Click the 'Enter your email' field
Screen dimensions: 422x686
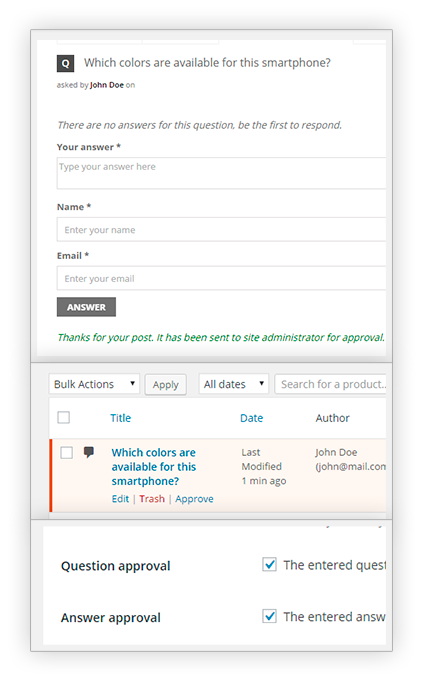tap(221, 278)
